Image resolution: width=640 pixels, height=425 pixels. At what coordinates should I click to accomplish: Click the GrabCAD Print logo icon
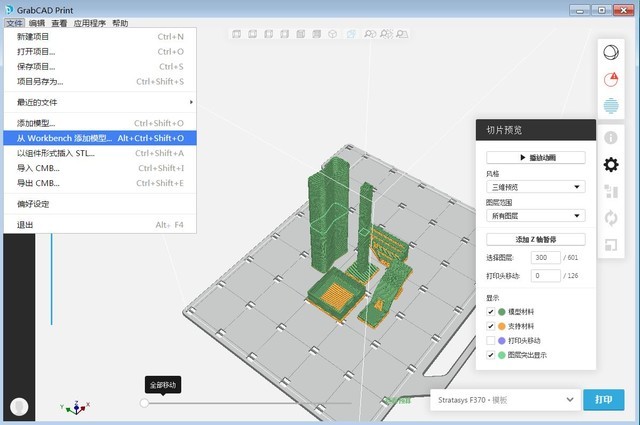(x=9, y=10)
